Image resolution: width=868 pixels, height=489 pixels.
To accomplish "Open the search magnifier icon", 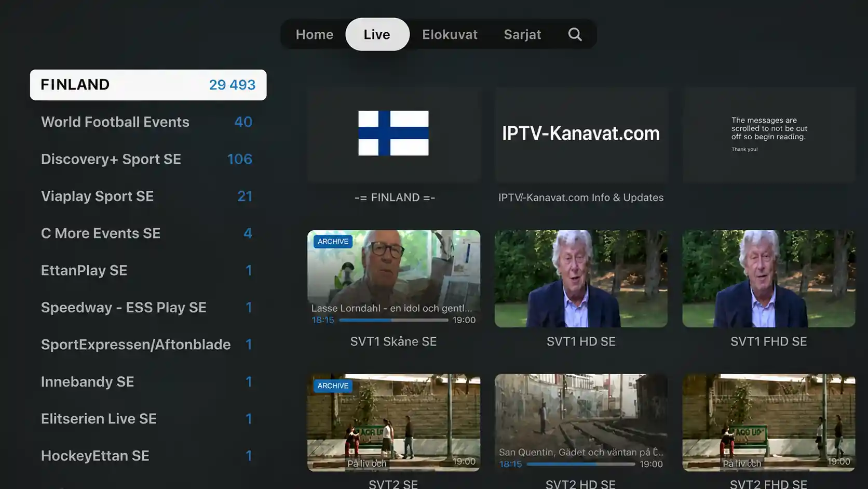I will (575, 34).
